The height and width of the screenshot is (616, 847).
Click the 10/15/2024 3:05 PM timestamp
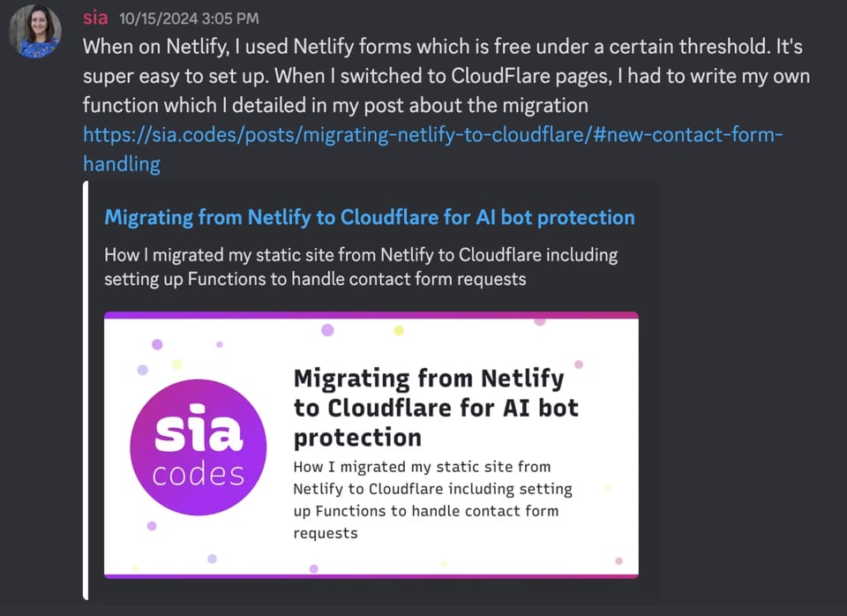click(x=189, y=19)
